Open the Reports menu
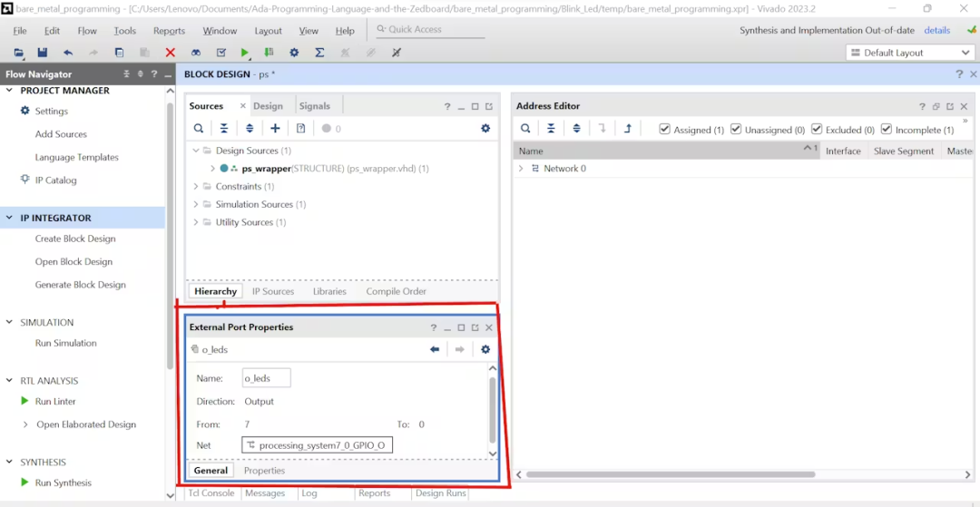 coord(170,31)
